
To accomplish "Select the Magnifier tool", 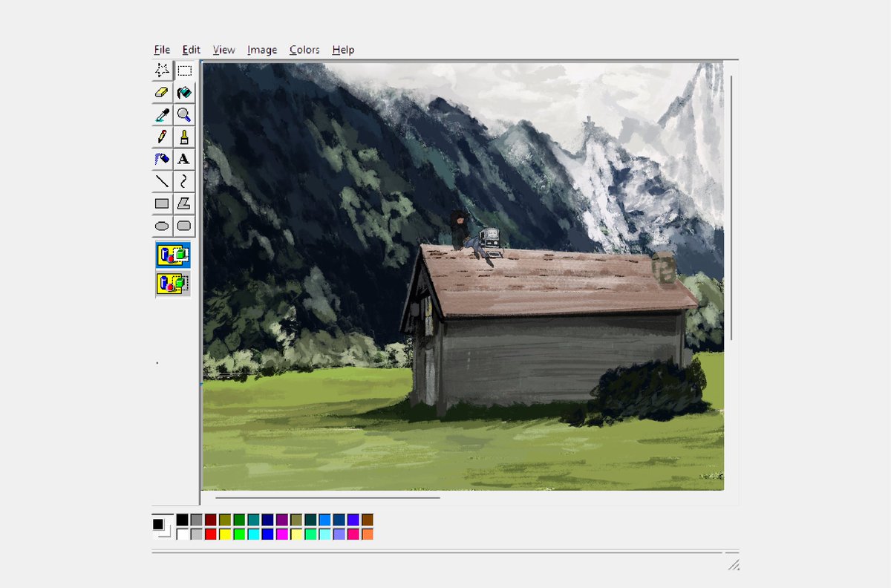I will point(184,115).
